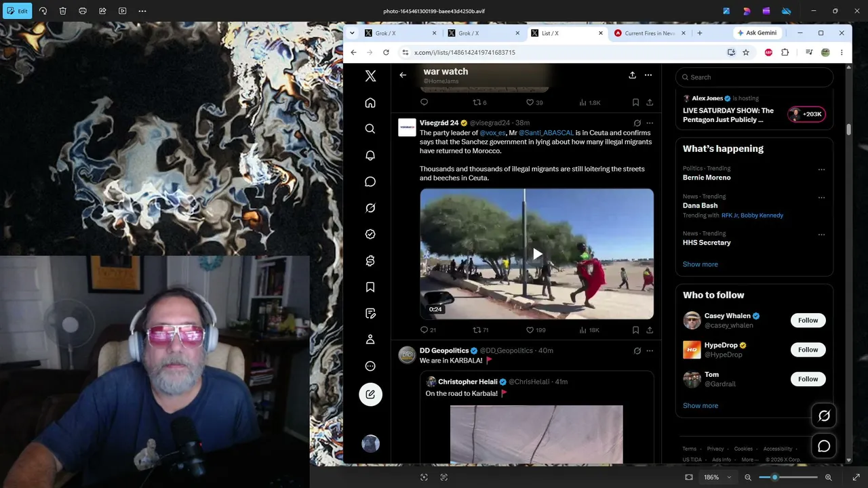This screenshot has width=868, height=488.
Task: Switch to the first Grok / X tab
Action: (401, 33)
